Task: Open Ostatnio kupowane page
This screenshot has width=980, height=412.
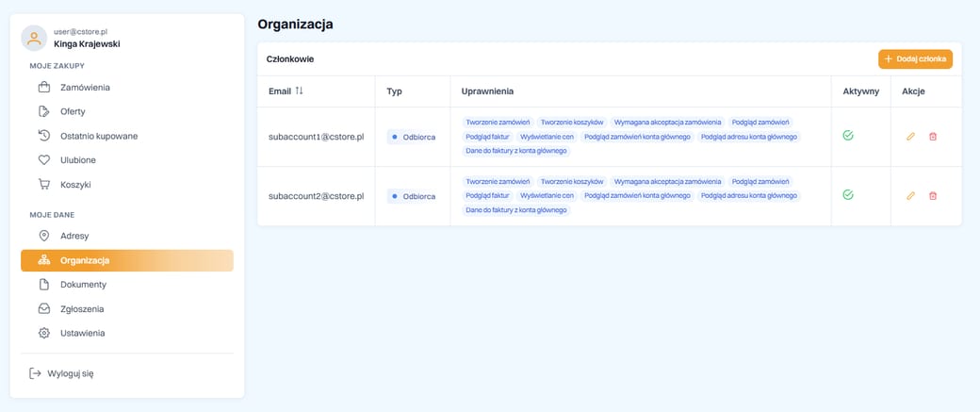Action: [x=127, y=136]
